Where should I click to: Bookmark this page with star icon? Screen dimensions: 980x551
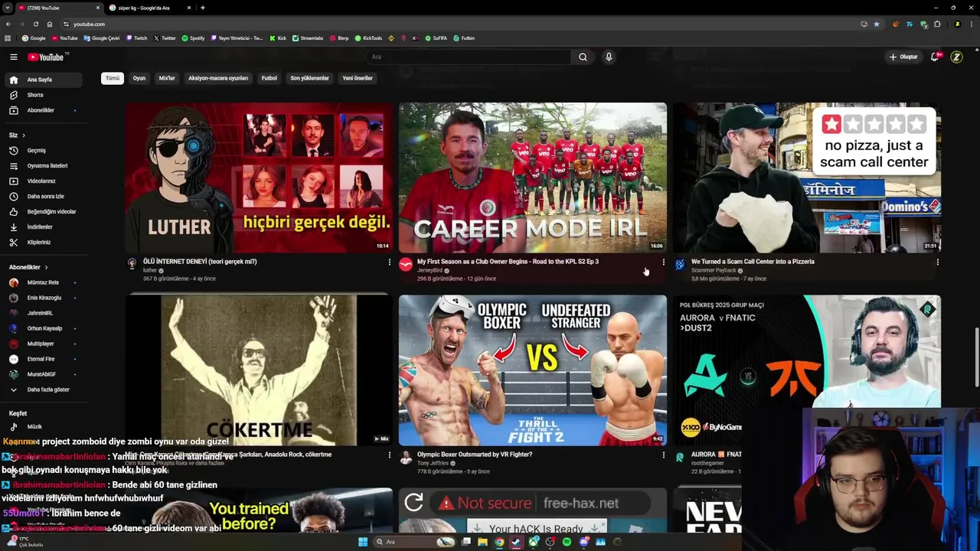click(877, 24)
